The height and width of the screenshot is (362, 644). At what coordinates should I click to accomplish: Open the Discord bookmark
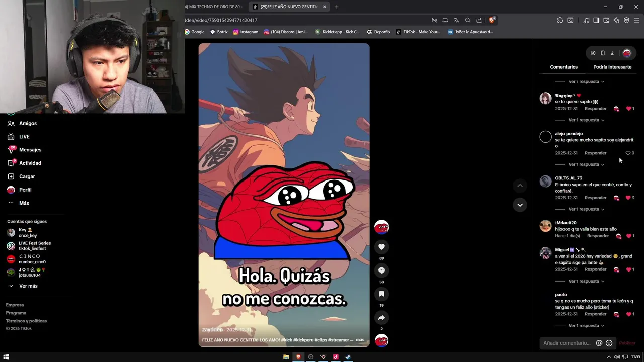point(286,32)
